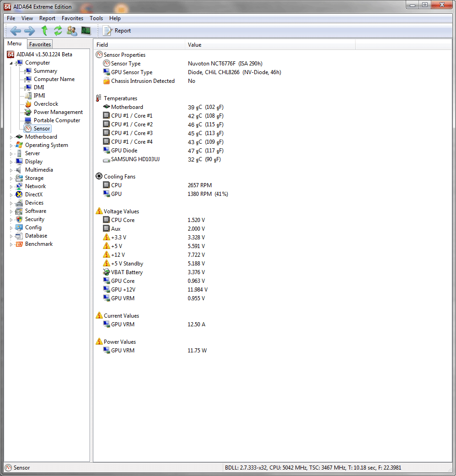Image resolution: width=456 pixels, height=476 pixels.
Task: Expand the Motherboard tree node
Action: [11, 137]
